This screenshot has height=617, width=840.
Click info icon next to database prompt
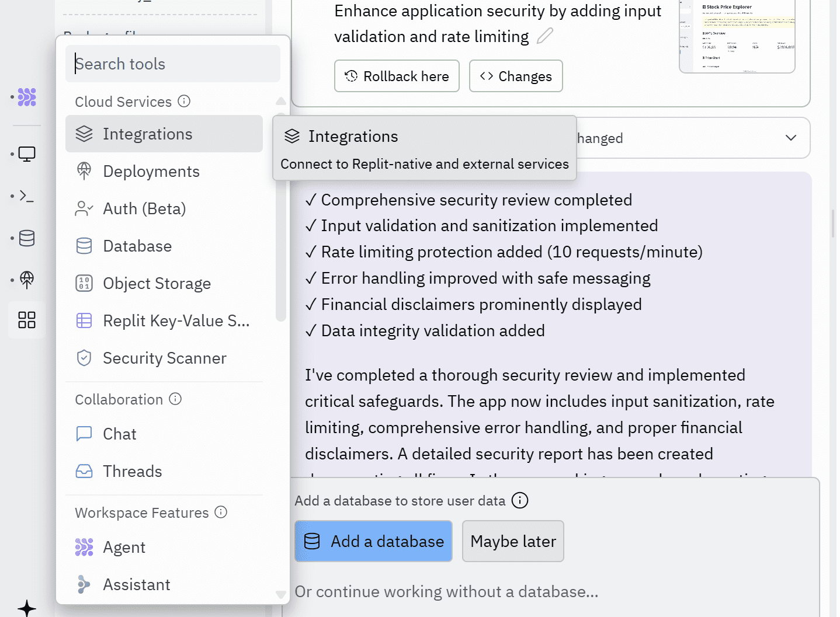coord(519,500)
